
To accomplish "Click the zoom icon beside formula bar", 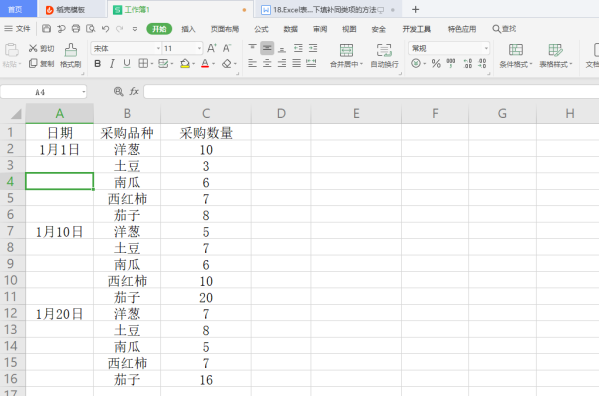I will tap(118, 92).
